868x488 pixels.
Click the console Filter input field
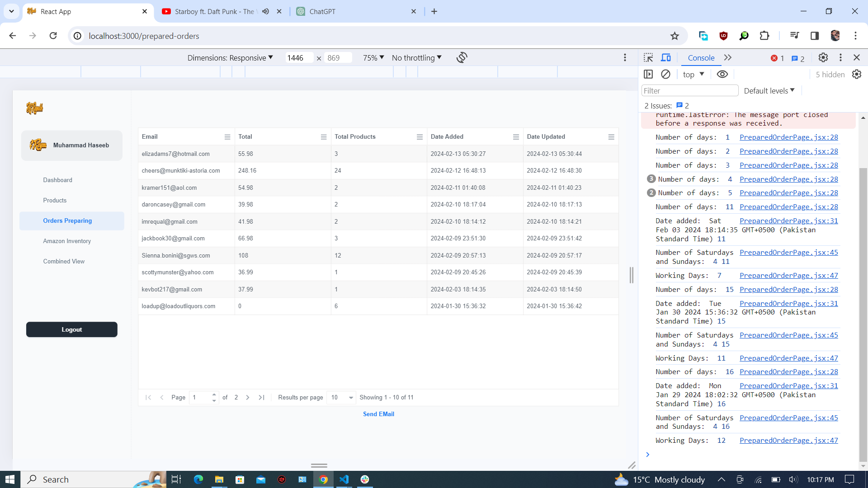(x=689, y=91)
